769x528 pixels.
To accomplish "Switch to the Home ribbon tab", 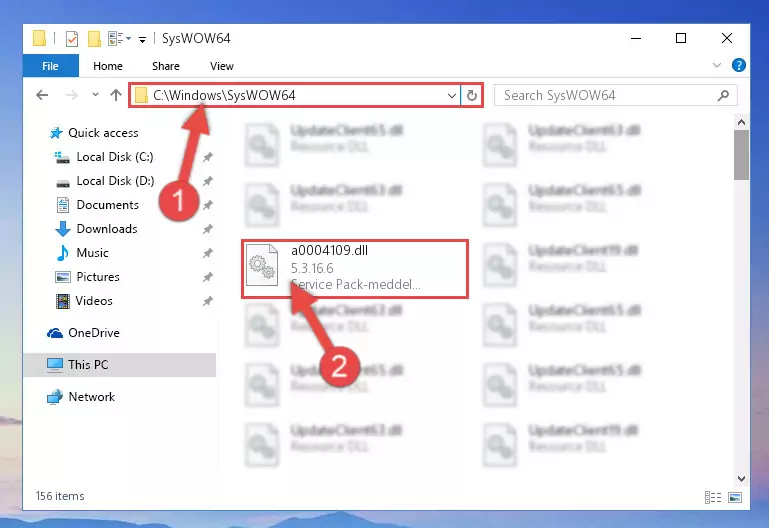I will pos(108,66).
